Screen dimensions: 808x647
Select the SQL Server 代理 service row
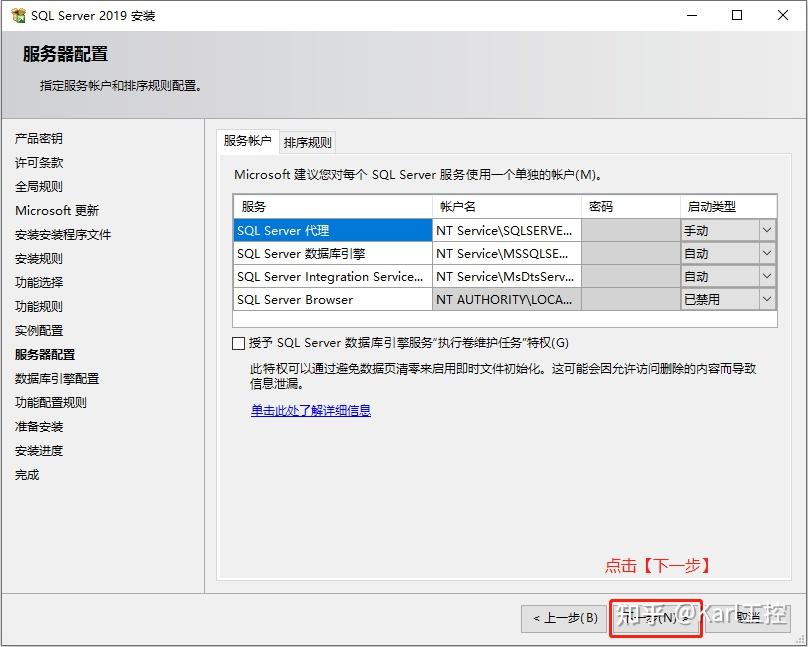pos(332,230)
